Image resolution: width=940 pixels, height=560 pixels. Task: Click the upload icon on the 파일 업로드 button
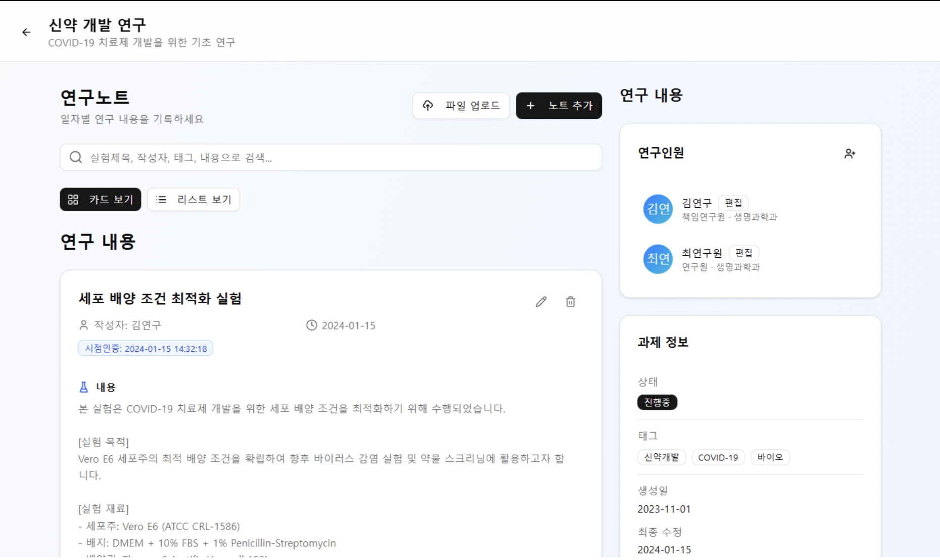point(428,106)
